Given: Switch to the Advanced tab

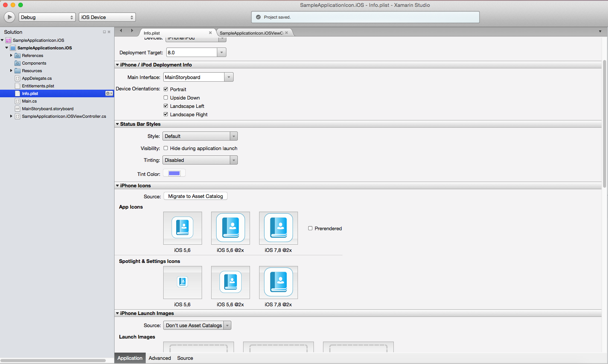Looking at the screenshot, I should 160,358.
